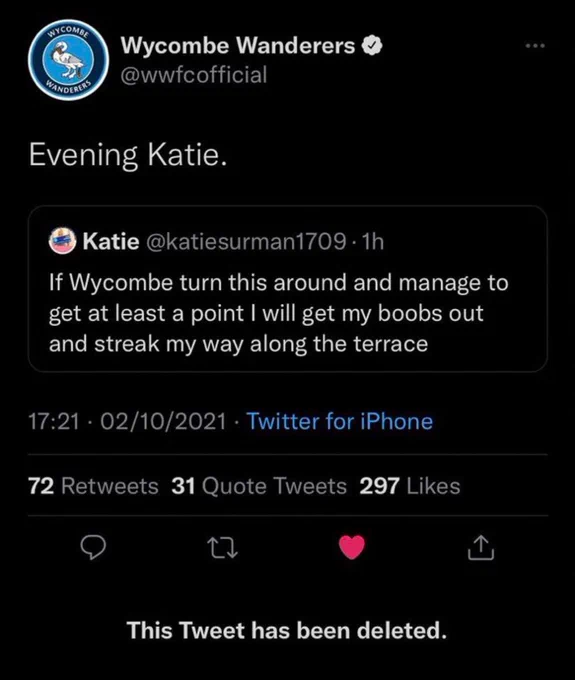This screenshot has height=680, width=575.
Task: Click the 1h time on quoted tweet
Action: 373,241
